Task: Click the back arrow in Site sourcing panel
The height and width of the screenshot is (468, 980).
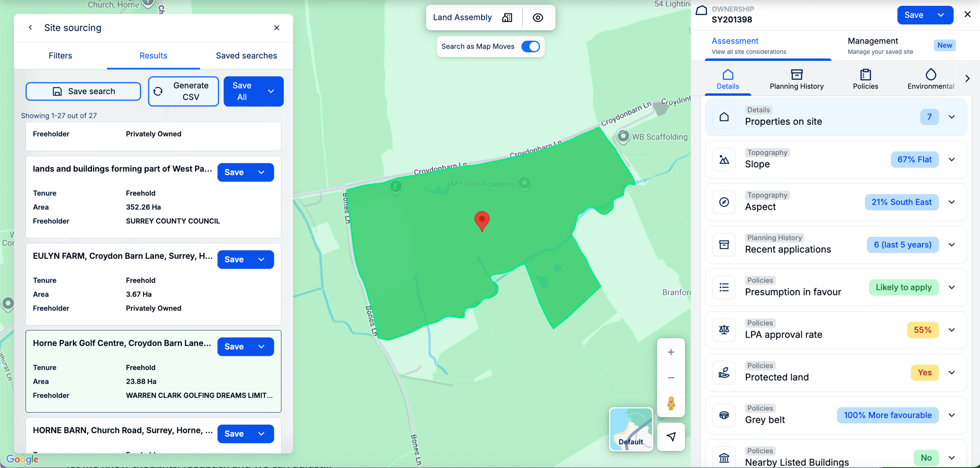Action: click(30, 27)
